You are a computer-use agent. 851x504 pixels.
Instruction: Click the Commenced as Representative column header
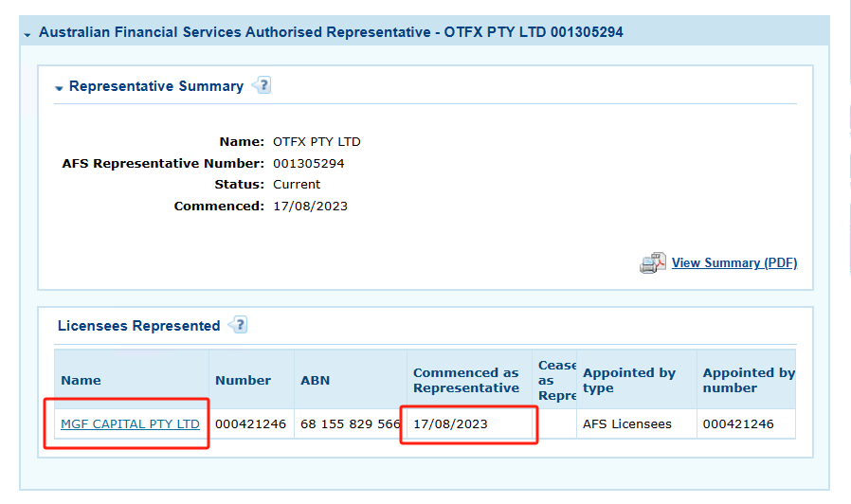pyautogui.click(x=466, y=380)
